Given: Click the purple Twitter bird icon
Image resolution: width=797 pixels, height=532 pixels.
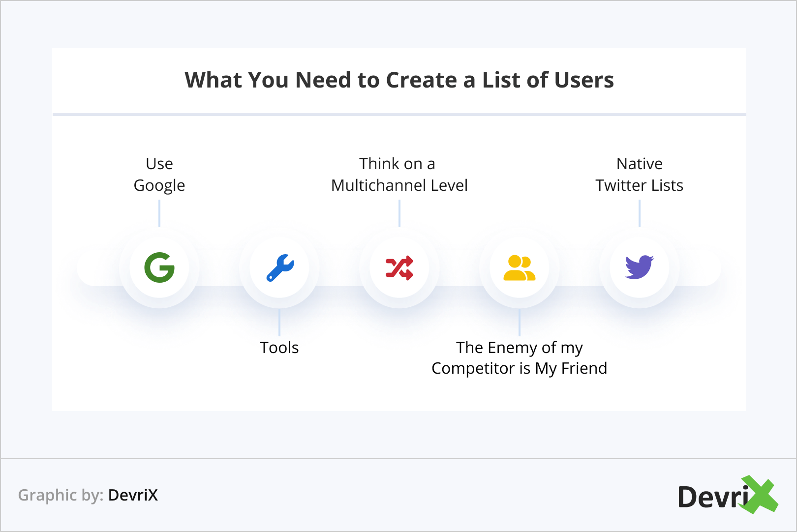Looking at the screenshot, I should 639,267.
